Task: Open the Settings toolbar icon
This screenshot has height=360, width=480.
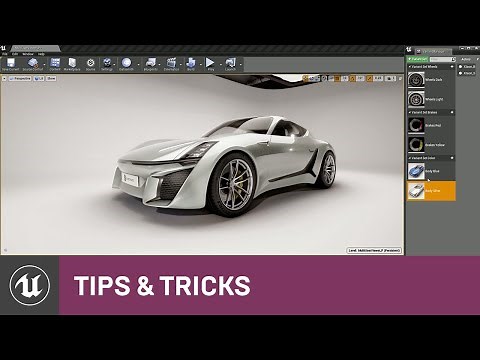Action: coord(107,64)
